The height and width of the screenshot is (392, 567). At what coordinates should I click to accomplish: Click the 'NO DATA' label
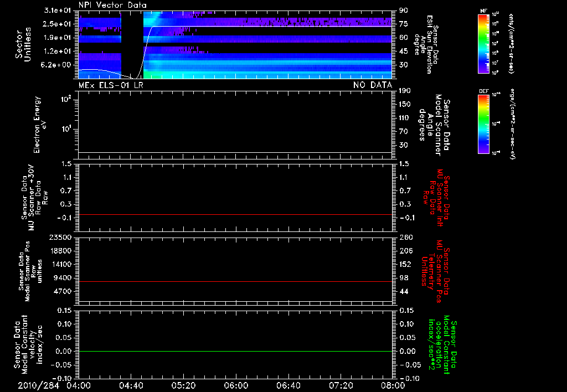pos(373,85)
